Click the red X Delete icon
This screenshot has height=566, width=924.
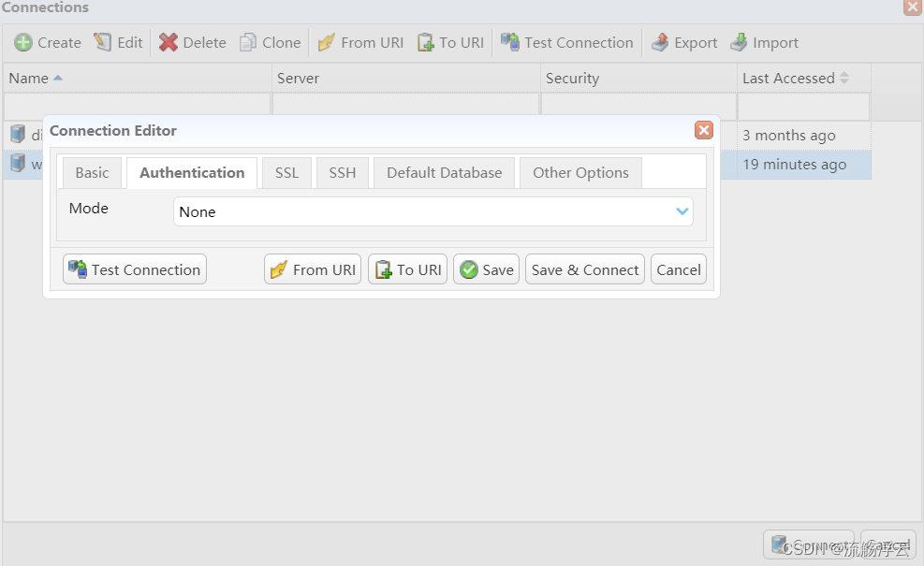tap(169, 42)
